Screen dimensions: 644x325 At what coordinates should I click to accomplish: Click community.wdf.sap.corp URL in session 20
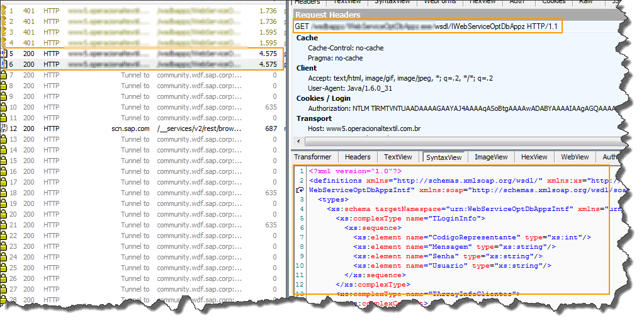tap(199, 214)
